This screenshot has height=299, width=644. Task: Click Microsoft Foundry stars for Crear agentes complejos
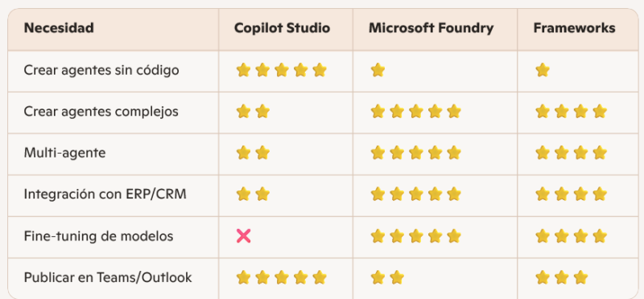point(415,112)
